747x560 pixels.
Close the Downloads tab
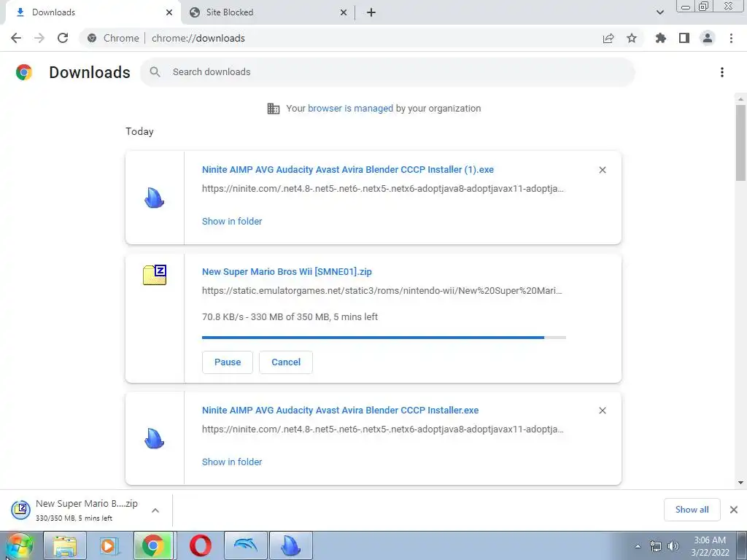(x=169, y=12)
